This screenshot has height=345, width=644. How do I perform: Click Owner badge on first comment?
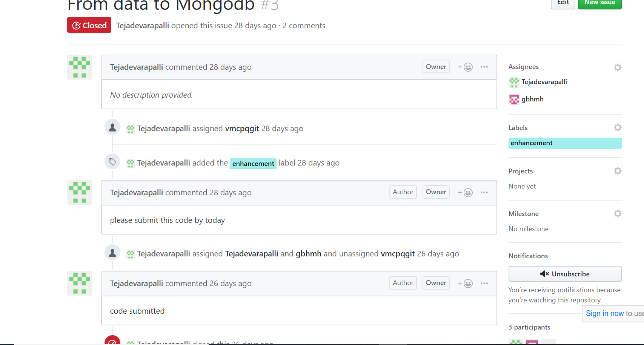pos(436,67)
